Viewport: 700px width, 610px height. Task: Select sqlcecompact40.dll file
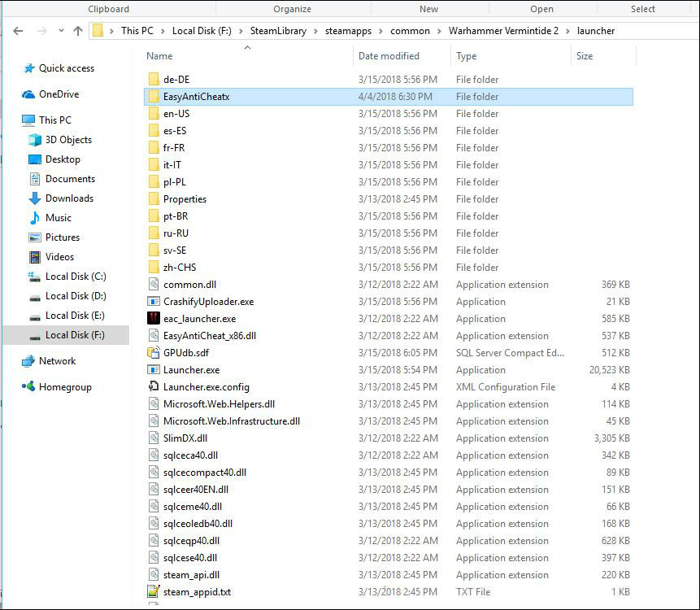pos(389,473)
